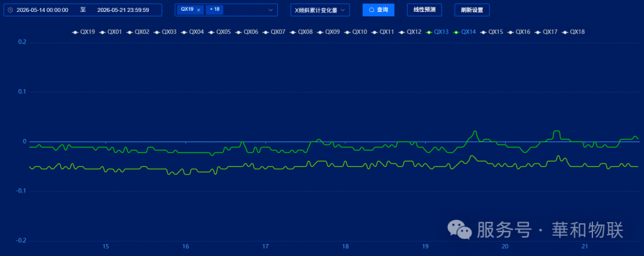Click y-axis label 0.1
The image size is (644, 256).
pos(22,92)
